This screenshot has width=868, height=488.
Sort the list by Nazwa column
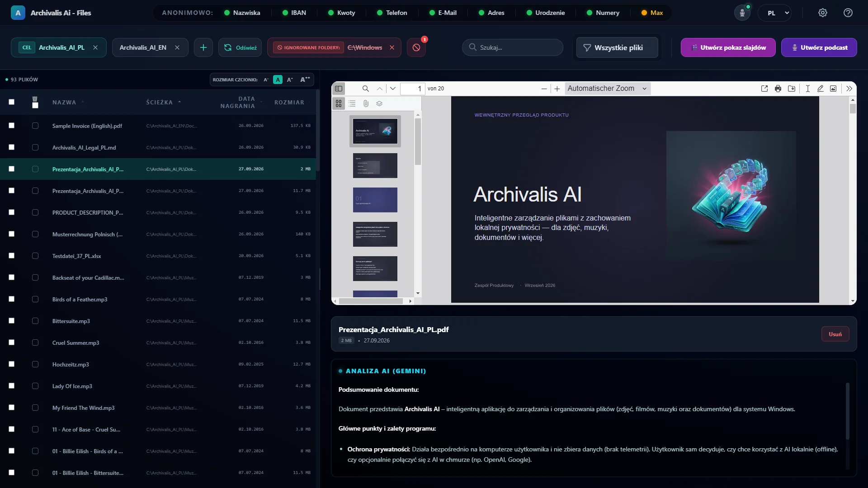(64, 103)
